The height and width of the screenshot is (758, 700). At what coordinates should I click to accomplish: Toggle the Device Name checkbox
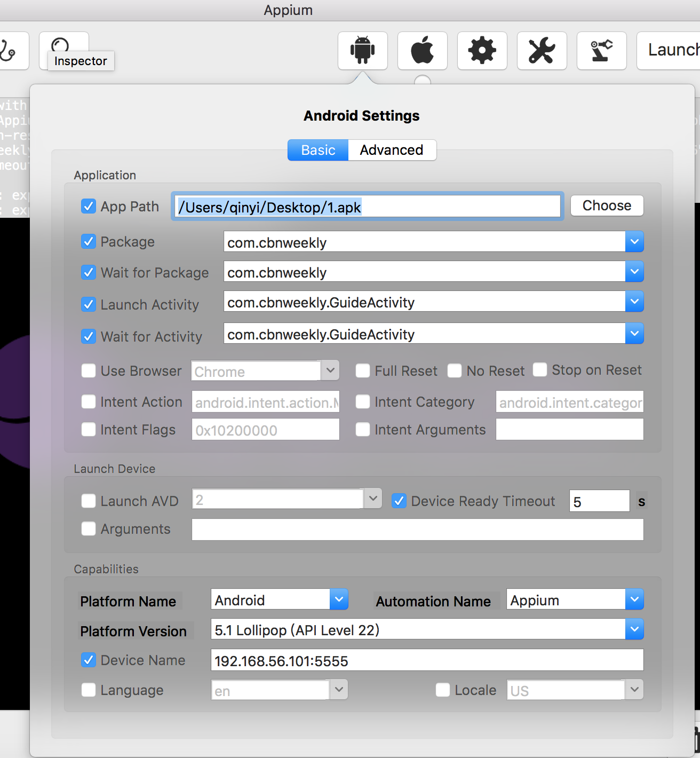click(x=89, y=660)
